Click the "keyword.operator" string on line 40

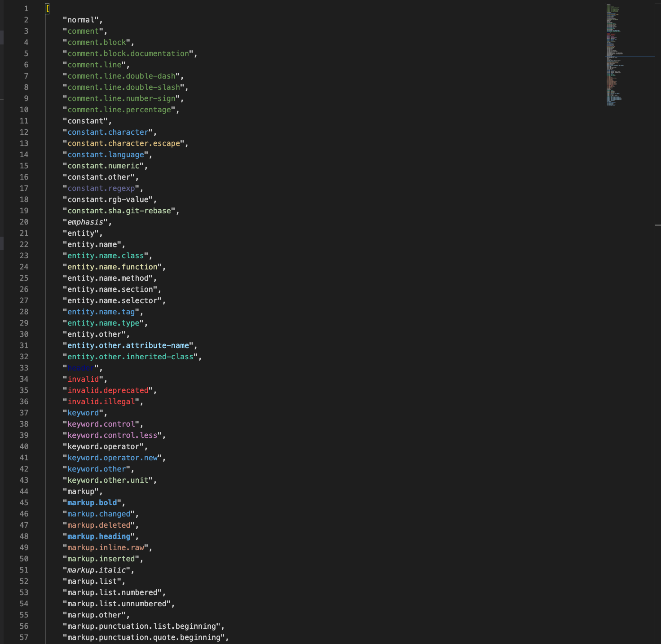tap(103, 446)
